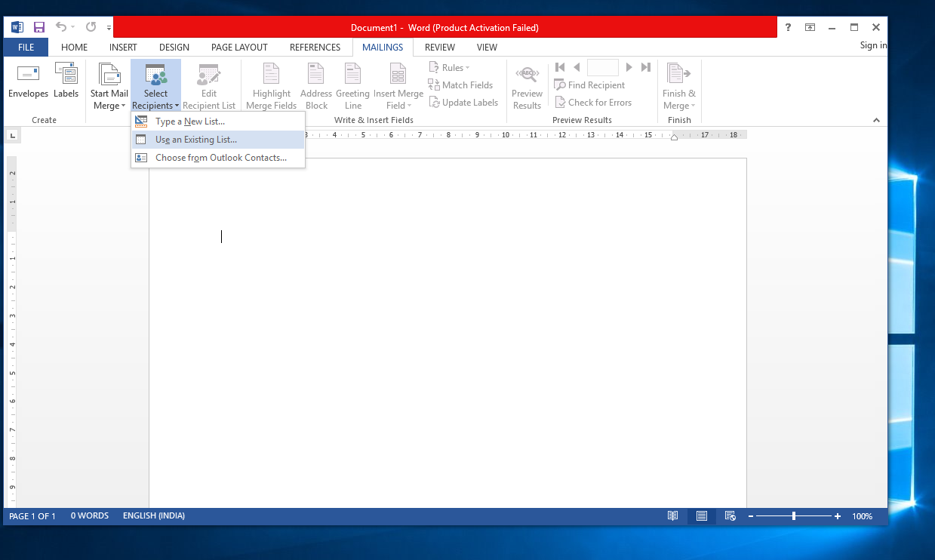The width and height of the screenshot is (935, 560).
Task: Click the Update Labels button
Action: point(463,103)
